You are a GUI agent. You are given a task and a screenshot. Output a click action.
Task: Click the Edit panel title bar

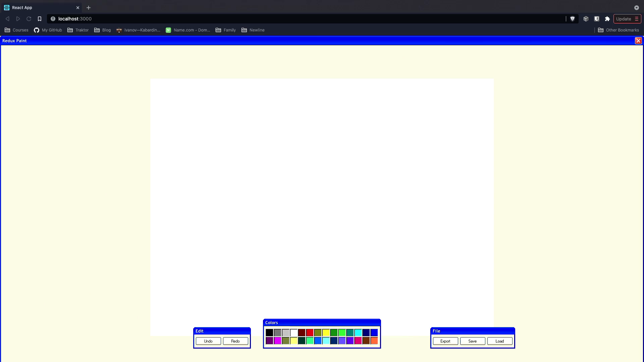(222, 331)
